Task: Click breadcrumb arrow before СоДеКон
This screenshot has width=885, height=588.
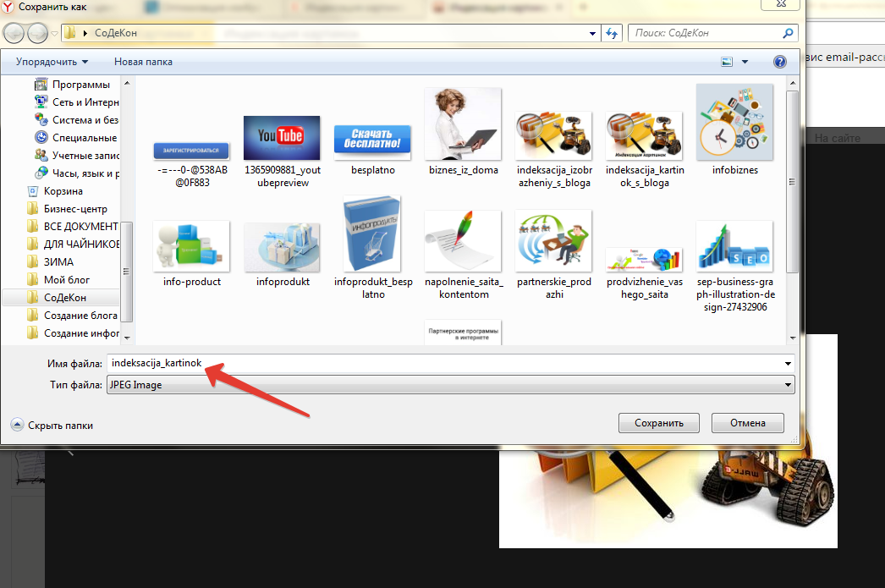Action: coord(85,33)
